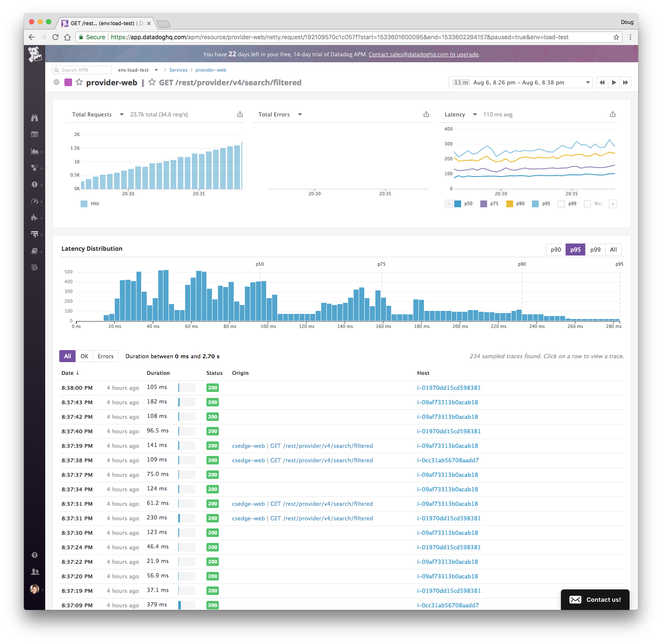Open the Monitors alert sidebar icon
Screen dimensions: 662x644
pyautogui.click(x=35, y=184)
